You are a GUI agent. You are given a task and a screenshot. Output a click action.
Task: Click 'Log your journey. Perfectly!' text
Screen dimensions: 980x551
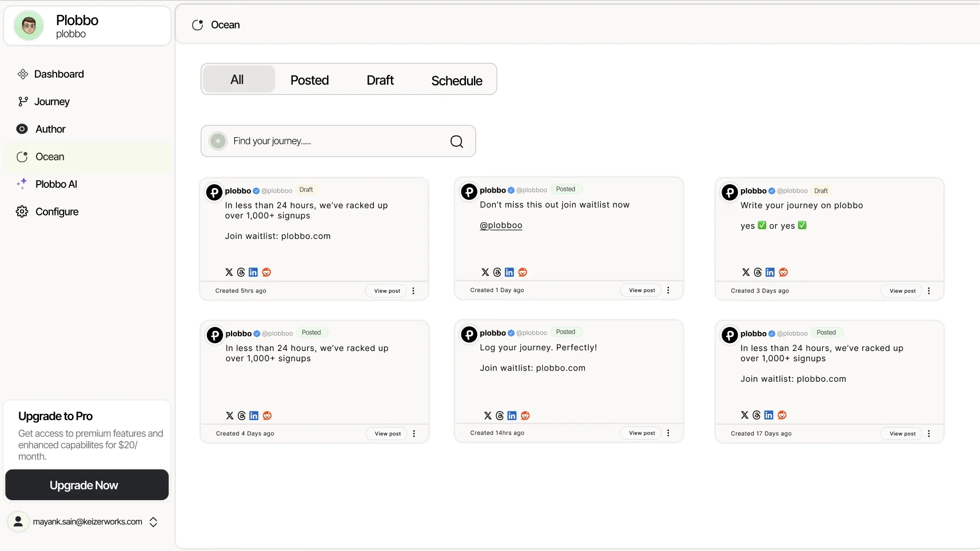point(538,348)
